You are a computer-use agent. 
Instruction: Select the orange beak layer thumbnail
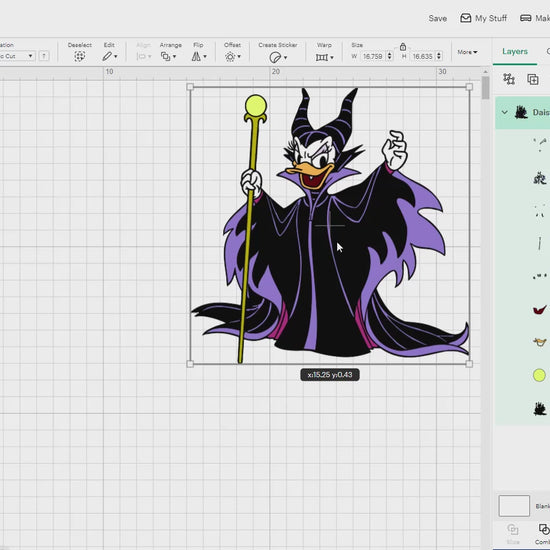pyautogui.click(x=539, y=342)
